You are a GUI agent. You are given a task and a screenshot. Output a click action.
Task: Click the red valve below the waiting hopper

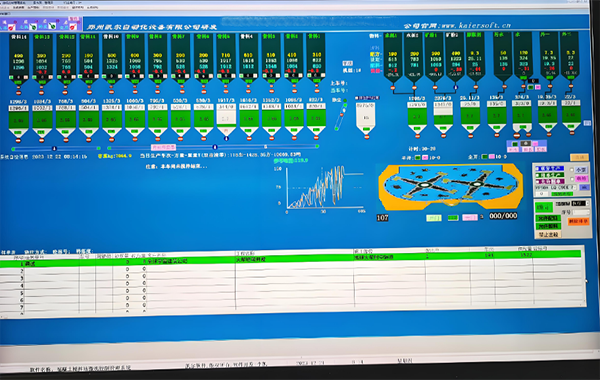point(367,137)
